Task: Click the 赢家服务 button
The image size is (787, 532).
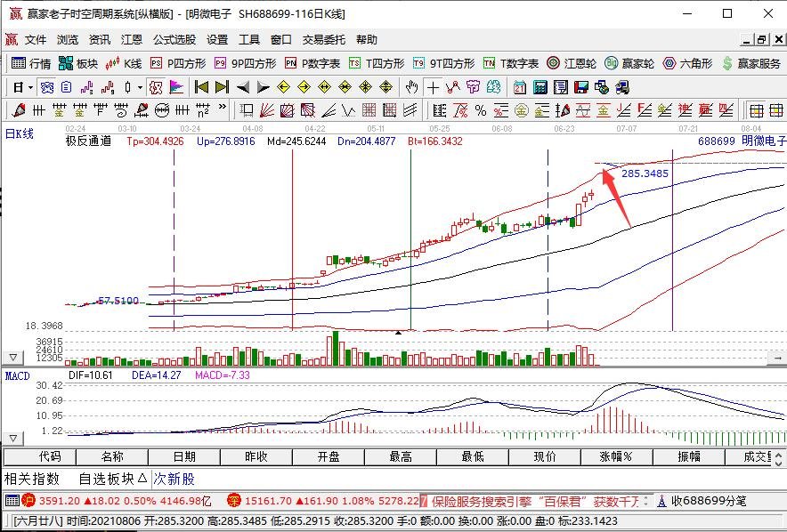Action: 751,63
